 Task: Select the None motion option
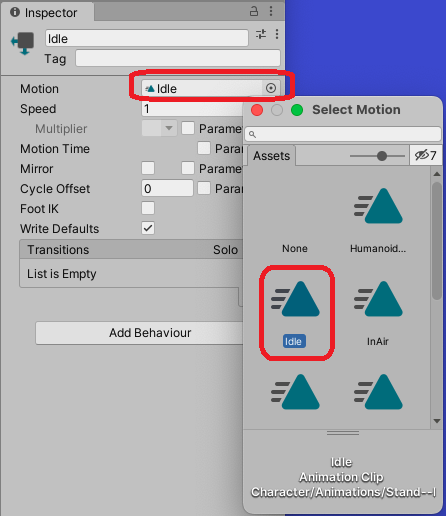coord(295,248)
